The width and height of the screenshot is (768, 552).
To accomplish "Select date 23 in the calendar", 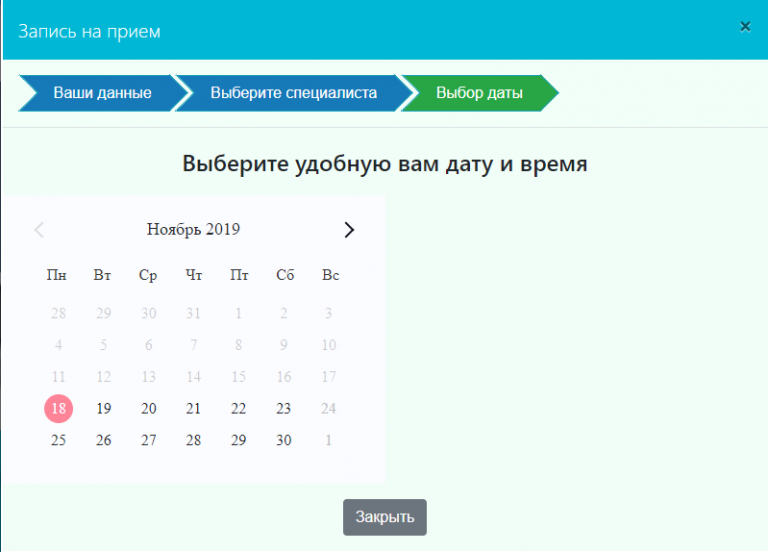I will click(284, 408).
